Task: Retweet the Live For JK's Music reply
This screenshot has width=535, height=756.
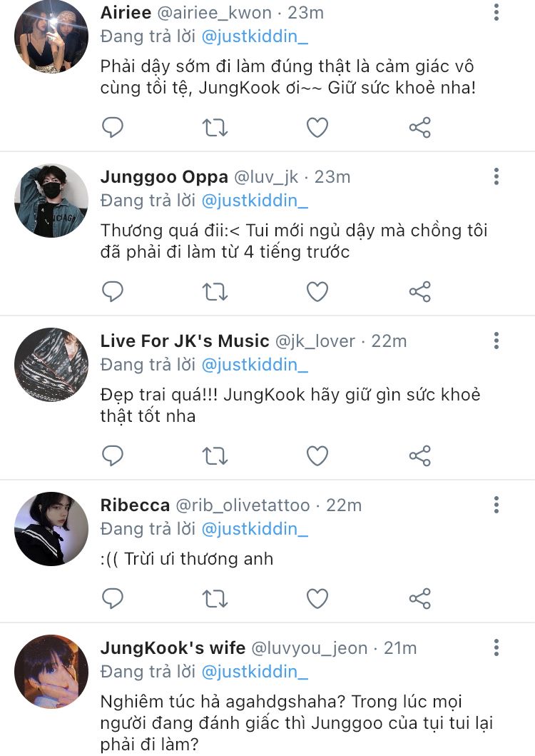Action: tap(215, 455)
